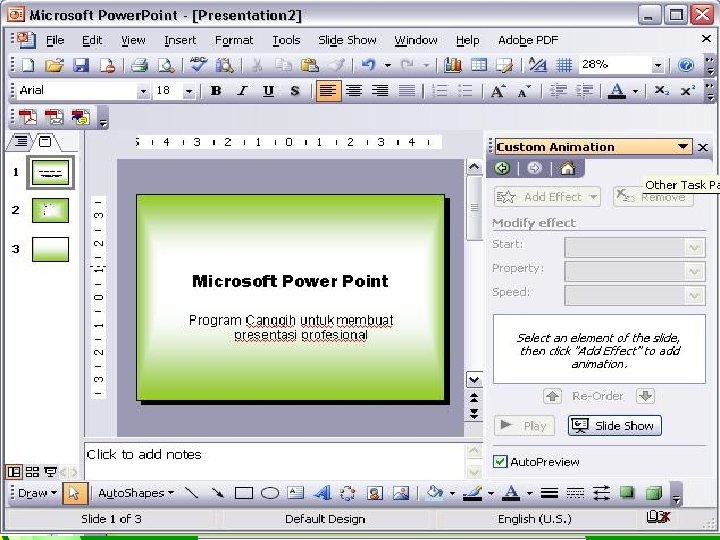
Task: Toggle Underline formatting
Action: pos(268,91)
